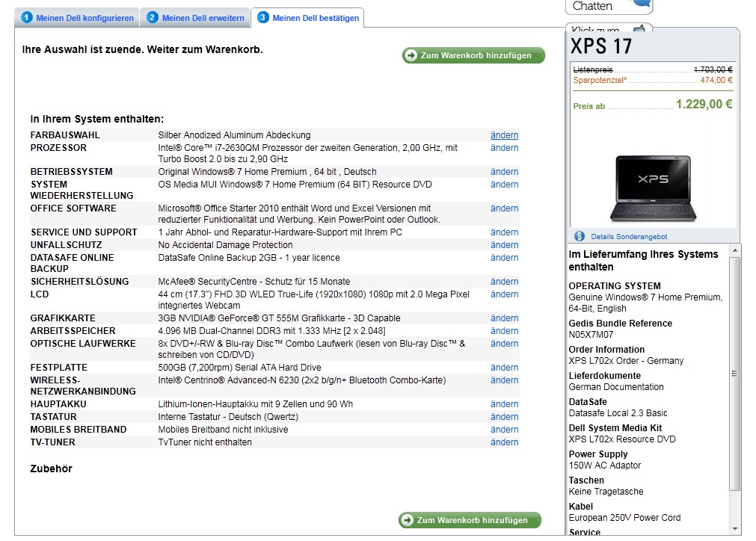This screenshot has height=541, width=756.
Task: Click ändern for PROZESSOR row
Action: click(x=504, y=148)
